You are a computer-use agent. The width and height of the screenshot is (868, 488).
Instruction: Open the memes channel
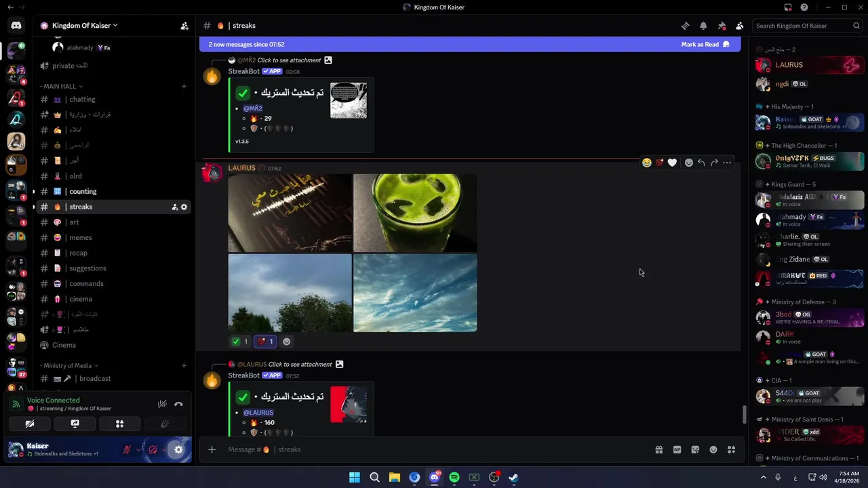113,238
